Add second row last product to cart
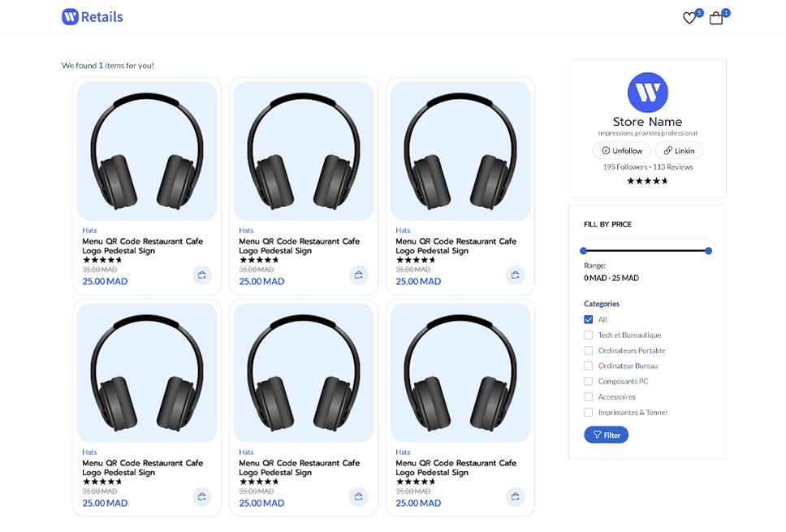The height and width of the screenshot is (532, 786). (x=516, y=496)
